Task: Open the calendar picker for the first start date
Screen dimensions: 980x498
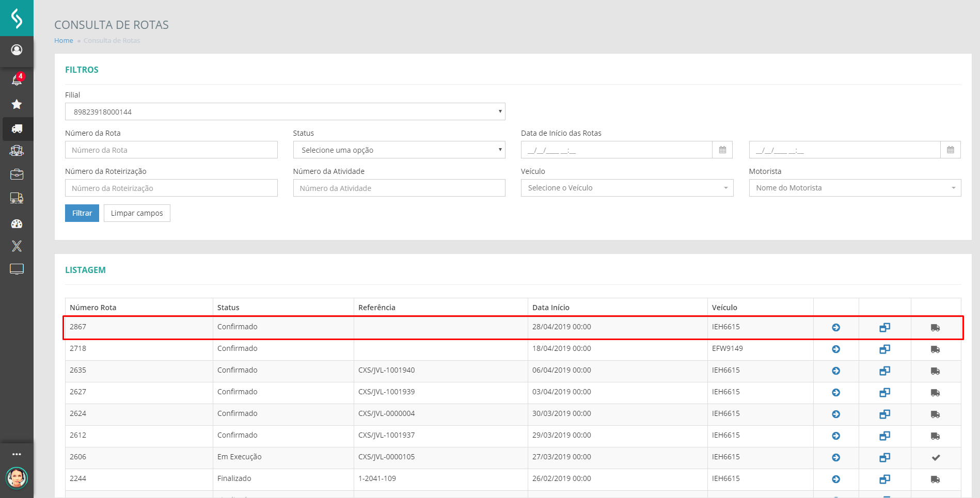Action: 722,150
